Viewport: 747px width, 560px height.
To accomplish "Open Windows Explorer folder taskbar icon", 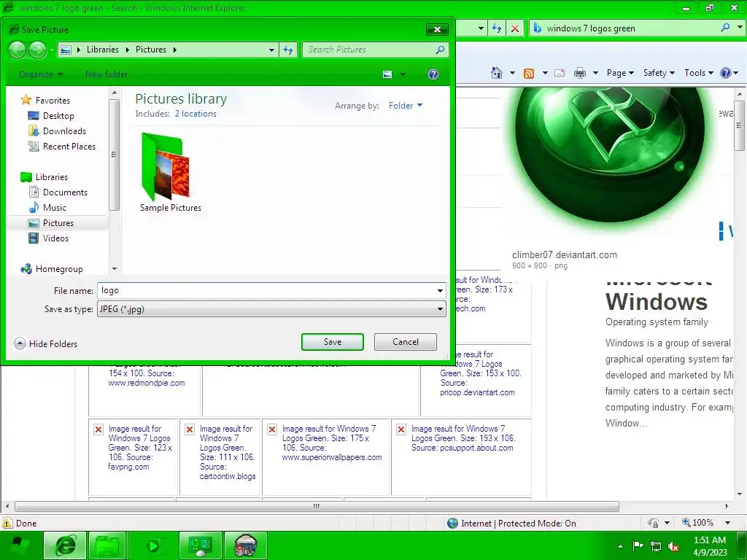I will point(107,545).
